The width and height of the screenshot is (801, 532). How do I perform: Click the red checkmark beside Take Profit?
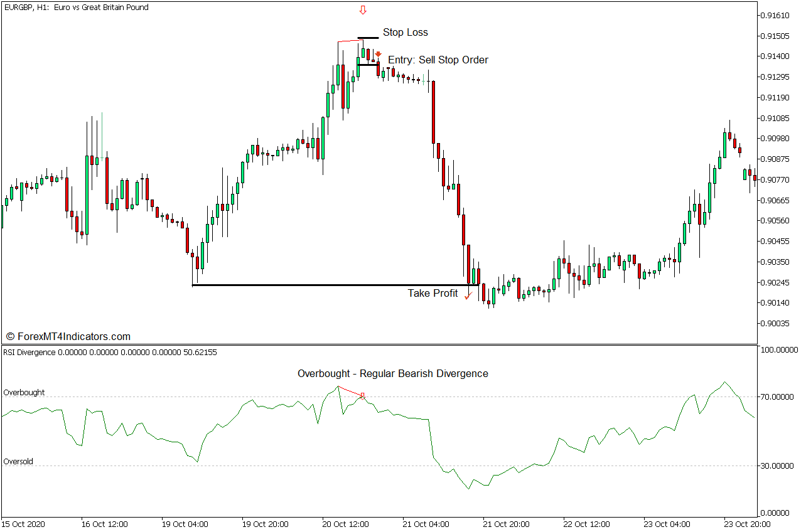468,294
